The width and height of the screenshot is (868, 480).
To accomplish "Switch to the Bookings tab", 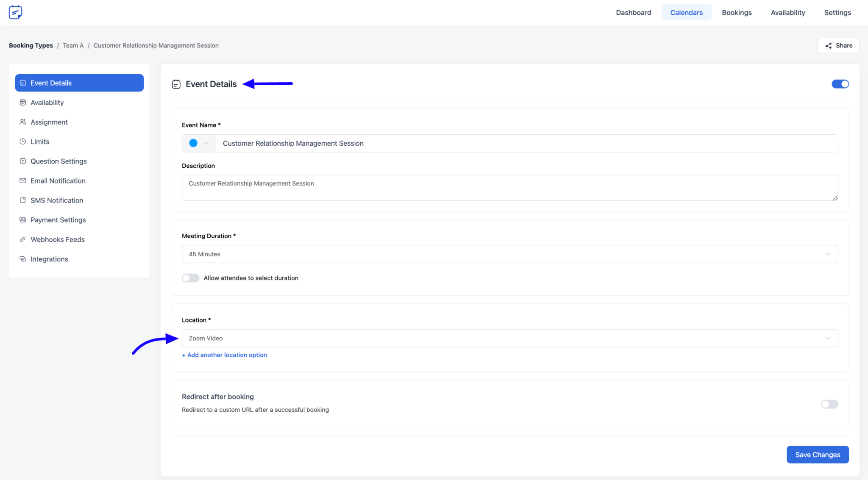I will (736, 12).
